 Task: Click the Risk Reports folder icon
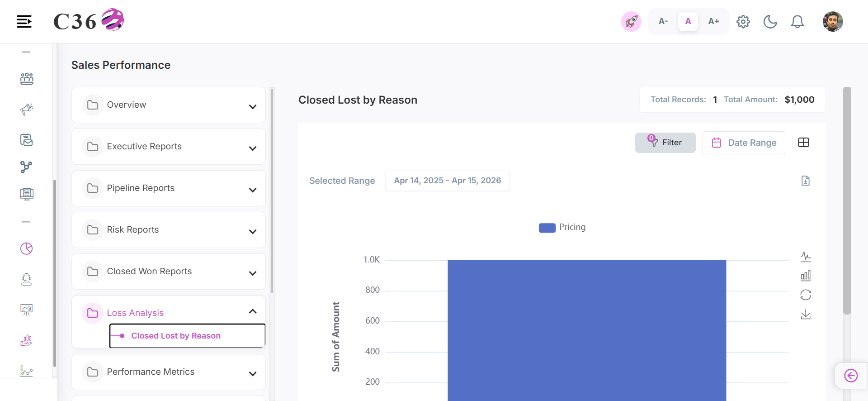point(93,230)
